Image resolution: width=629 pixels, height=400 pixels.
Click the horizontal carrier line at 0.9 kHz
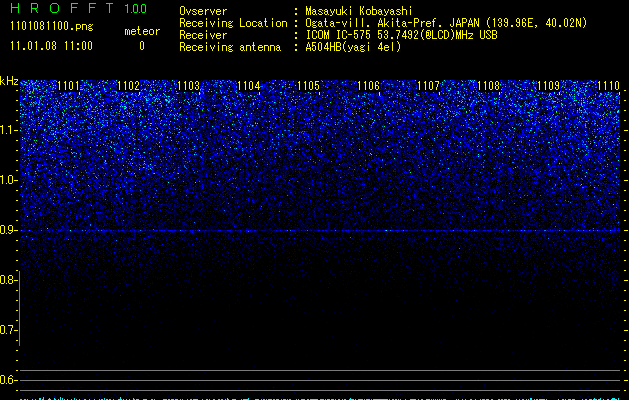pos(320,231)
